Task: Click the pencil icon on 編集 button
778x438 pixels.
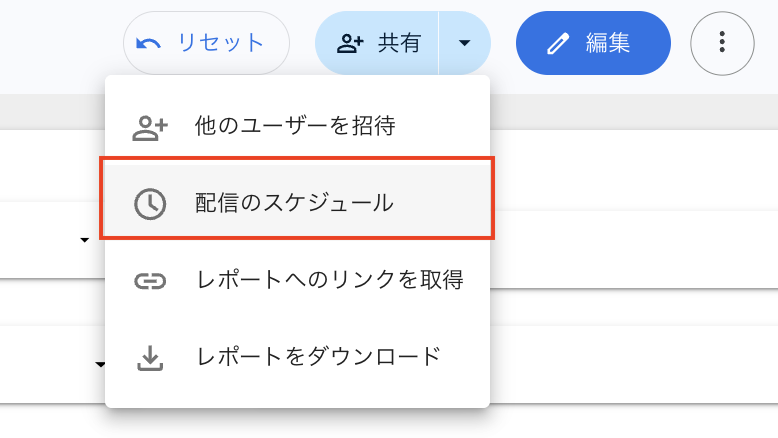Action: (x=557, y=43)
